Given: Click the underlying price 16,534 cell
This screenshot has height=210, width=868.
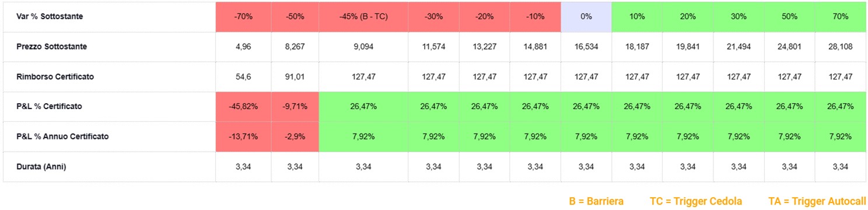Looking at the screenshot, I should pos(586,47).
